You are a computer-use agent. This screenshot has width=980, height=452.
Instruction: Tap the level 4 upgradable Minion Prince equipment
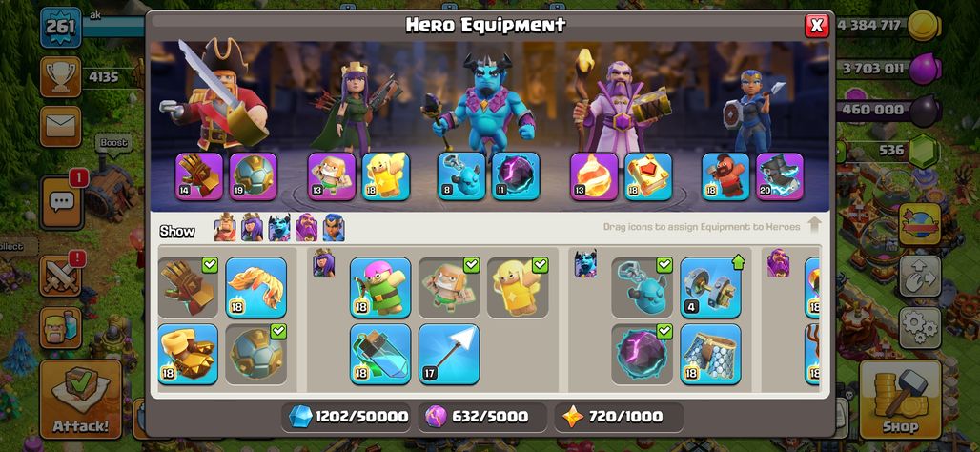[x=710, y=288]
